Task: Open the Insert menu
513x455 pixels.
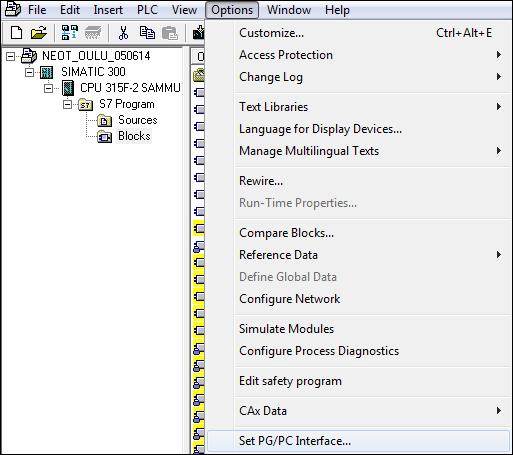Action: [108, 10]
